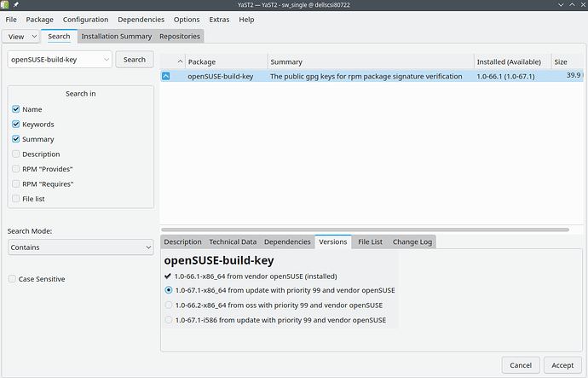The width and height of the screenshot is (588, 378).
Task: Open the View dropdown
Action: (20, 37)
